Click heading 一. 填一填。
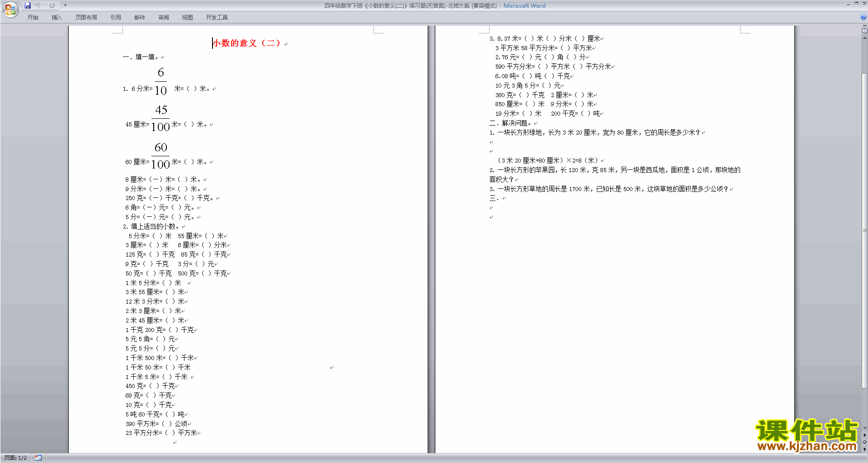The image size is (868, 463). pyautogui.click(x=141, y=57)
